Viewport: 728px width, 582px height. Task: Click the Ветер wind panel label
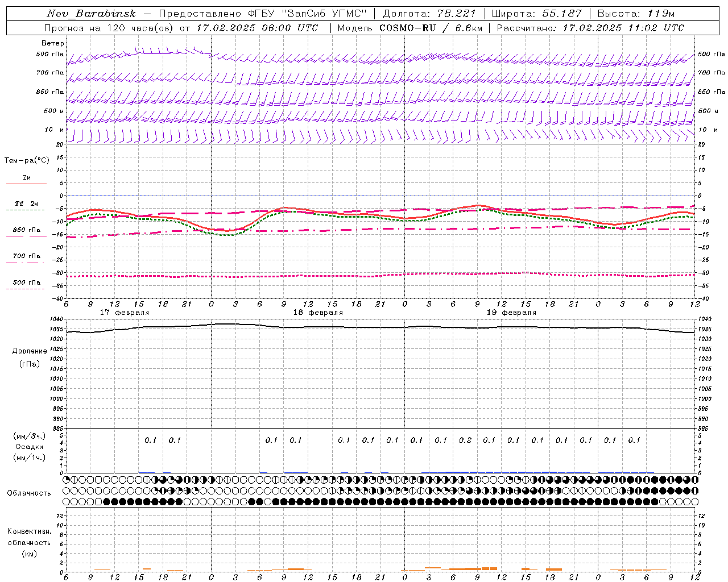(53, 43)
